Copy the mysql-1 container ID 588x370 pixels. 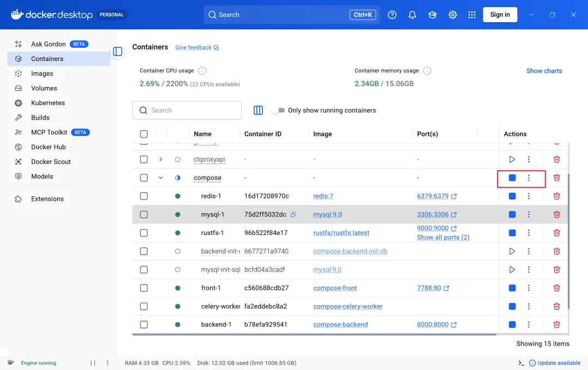293,214
